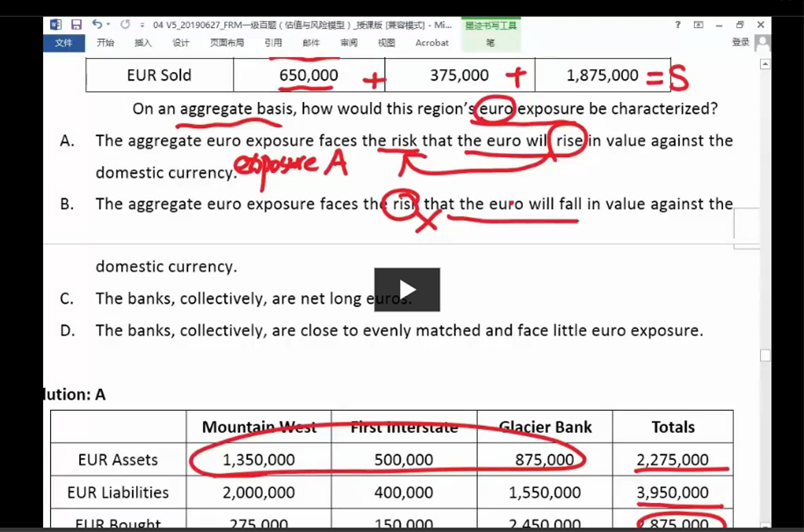Screen dimensions: 804x532
Task: Save the document with the floppy icon
Action: (x=76, y=24)
